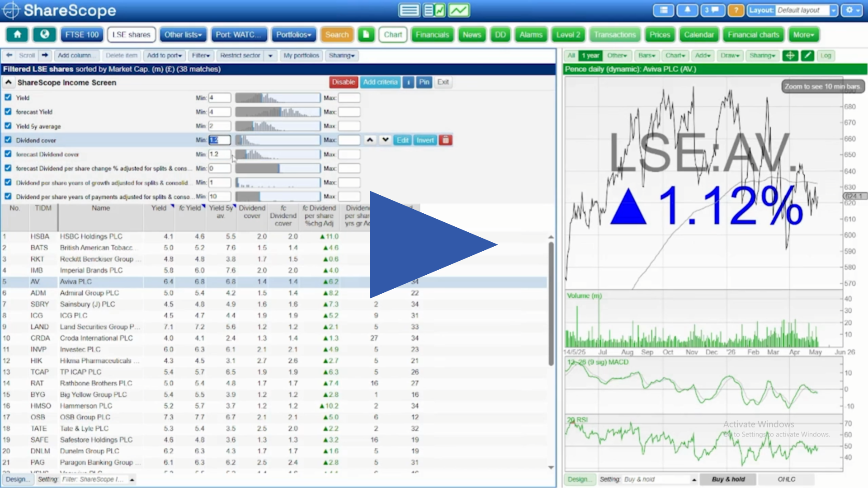Open the chat messages icon

click(712, 10)
